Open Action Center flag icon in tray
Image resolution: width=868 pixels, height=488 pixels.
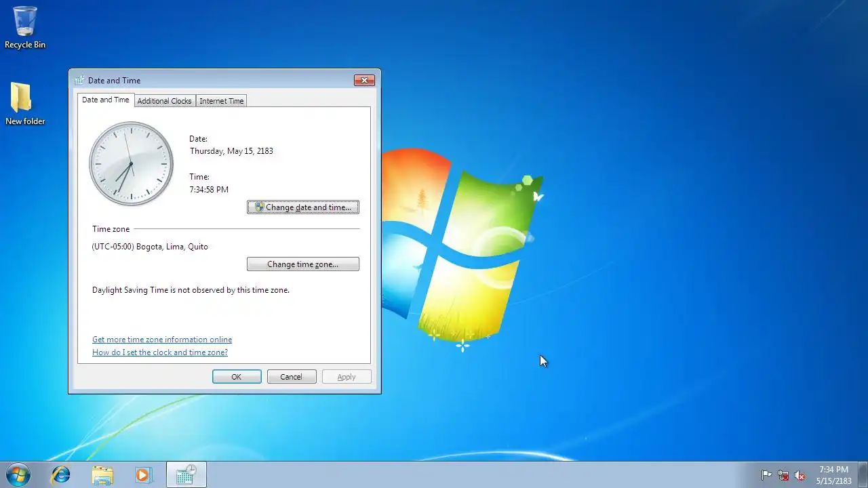pos(766,475)
